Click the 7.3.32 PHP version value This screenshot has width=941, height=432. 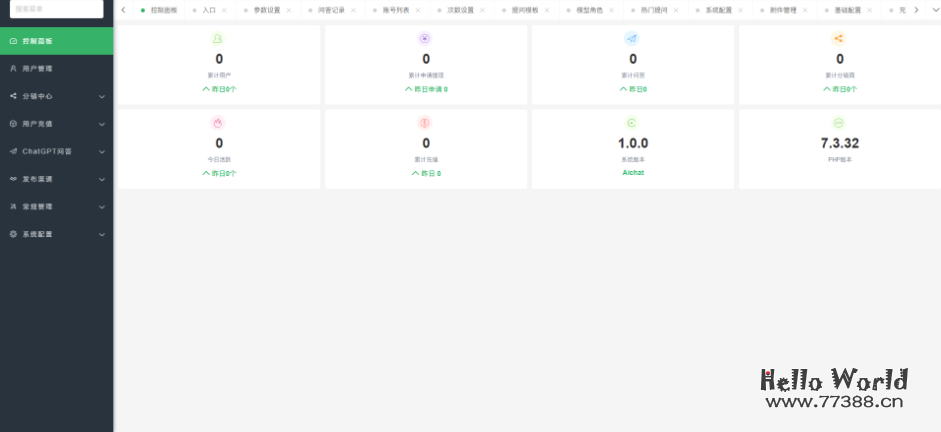[x=840, y=143]
